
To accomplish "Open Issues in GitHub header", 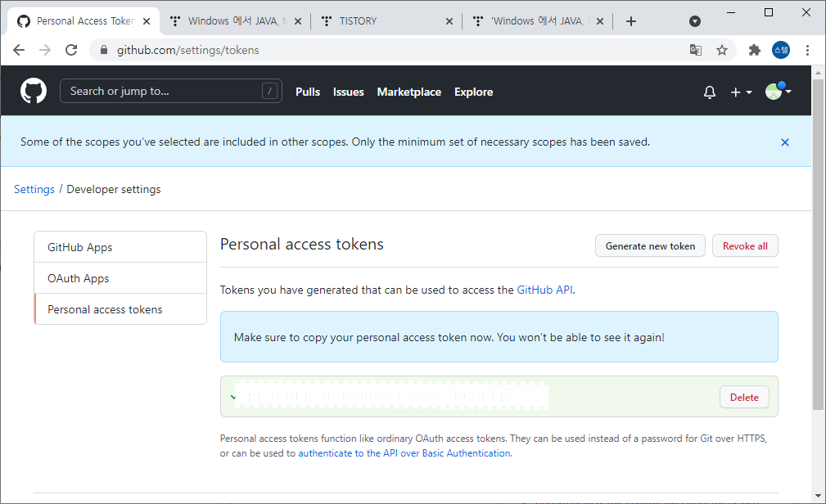I will click(348, 92).
